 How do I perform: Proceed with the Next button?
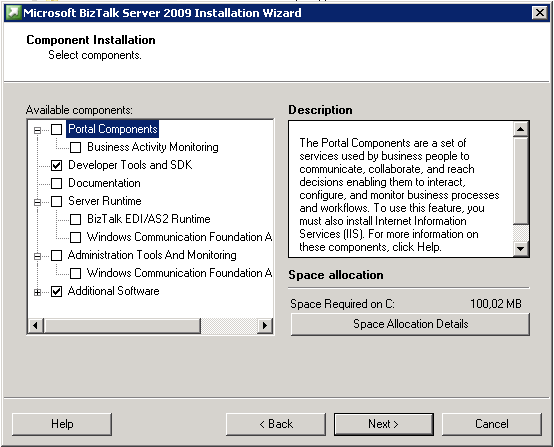pos(384,424)
